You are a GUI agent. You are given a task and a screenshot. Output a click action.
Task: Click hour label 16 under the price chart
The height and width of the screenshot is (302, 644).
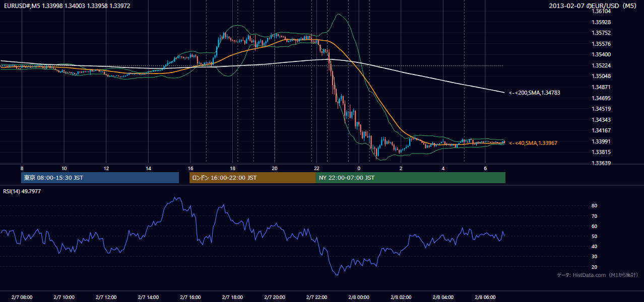(x=190, y=168)
